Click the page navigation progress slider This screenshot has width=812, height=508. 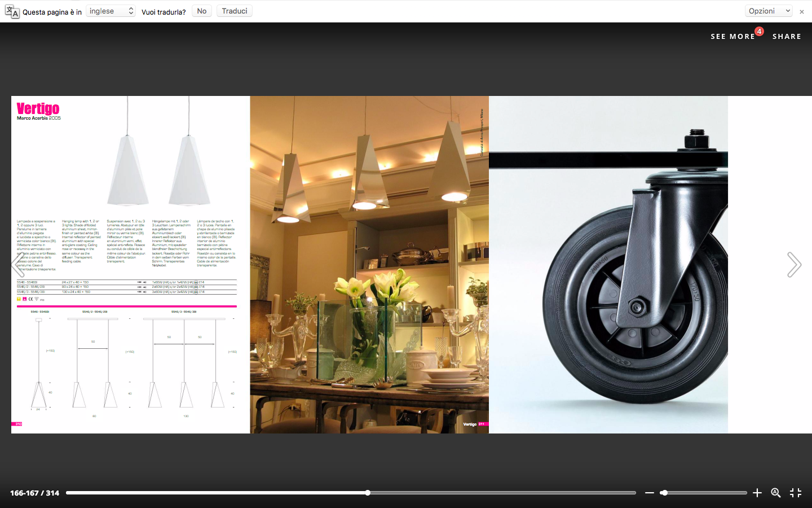pos(351,493)
